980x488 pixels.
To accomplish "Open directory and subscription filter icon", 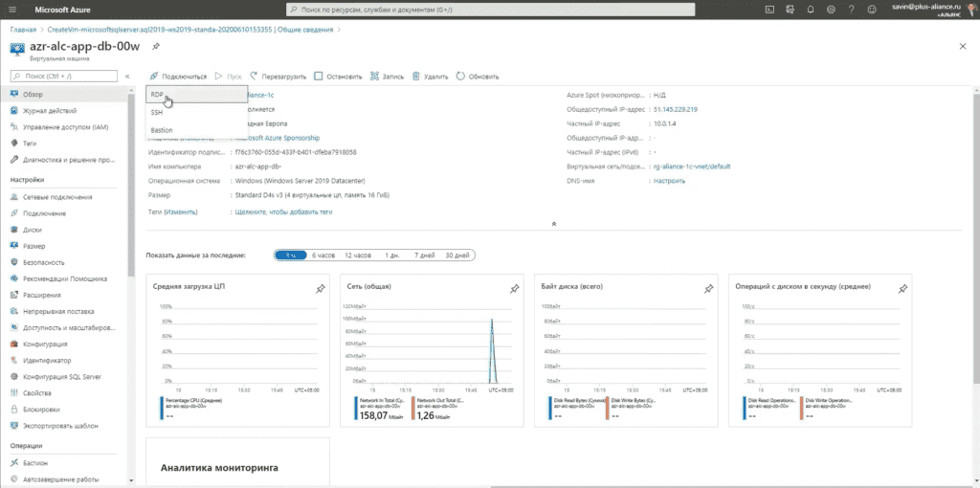I will pyautogui.click(x=790, y=10).
